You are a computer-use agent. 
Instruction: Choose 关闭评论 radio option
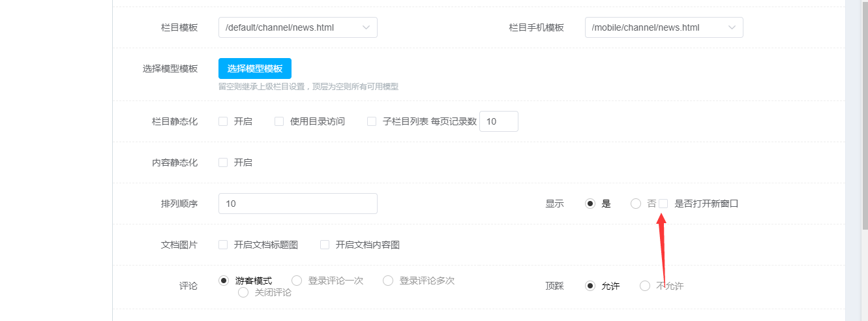tap(243, 292)
